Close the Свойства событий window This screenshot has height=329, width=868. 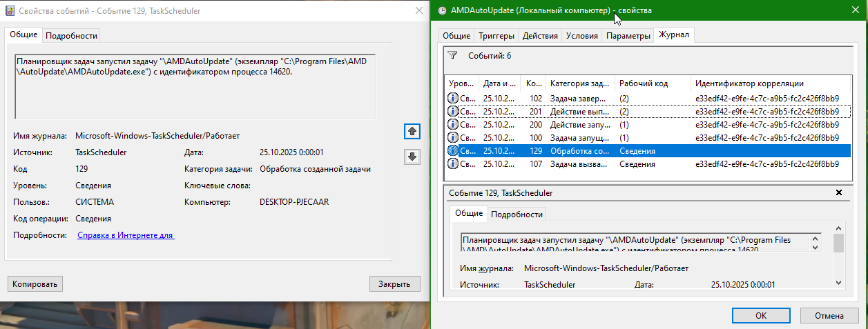pos(418,10)
